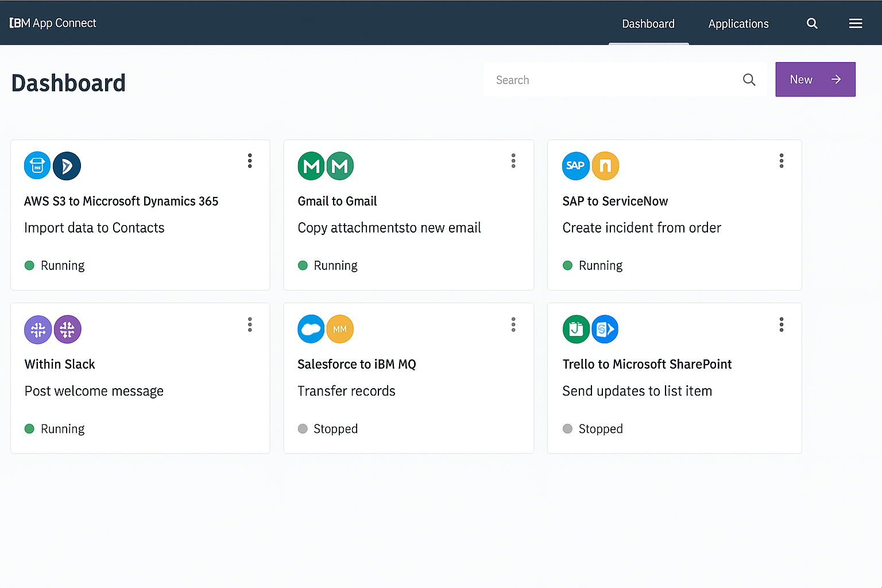Open Salesforce to IBM MQ flow title
The image size is (882, 588).
(357, 364)
